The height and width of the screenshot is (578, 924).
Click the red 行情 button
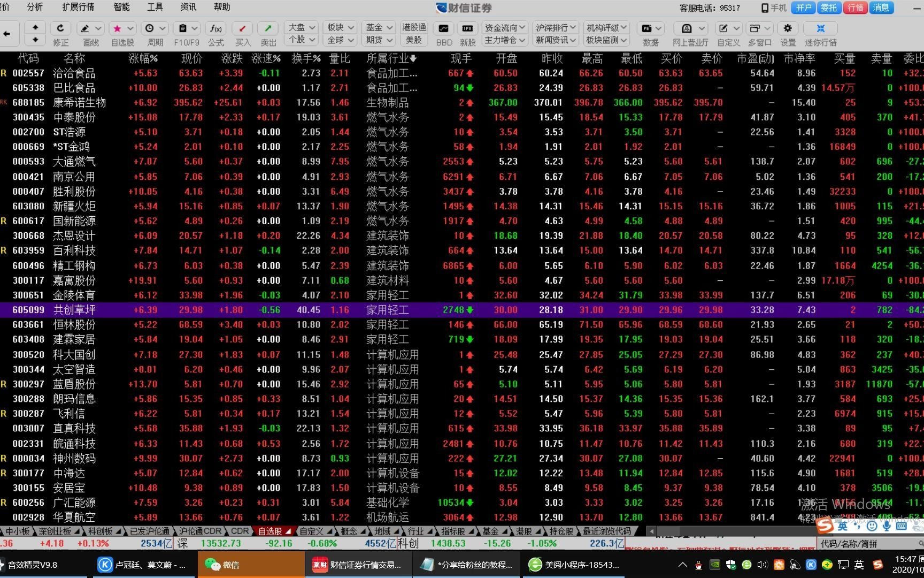[856, 7]
